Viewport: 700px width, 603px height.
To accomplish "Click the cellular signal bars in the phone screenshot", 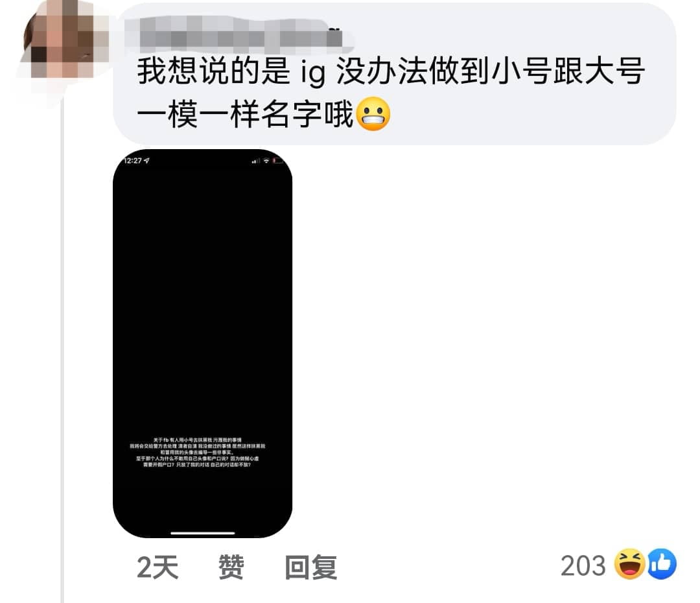I will pyautogui.click(x=255, y=161).
